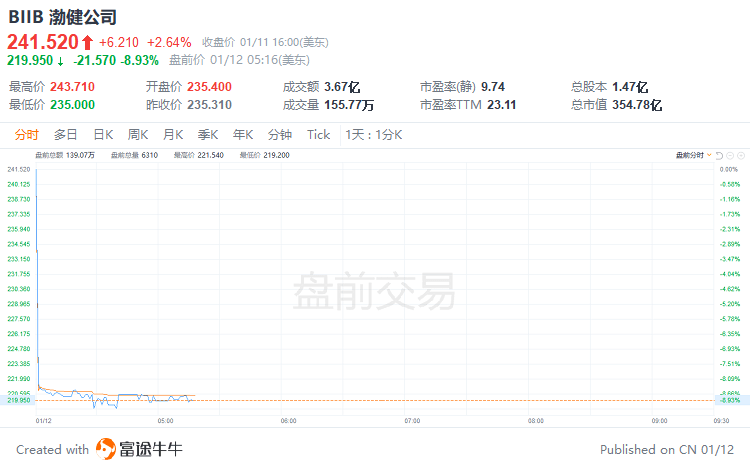Screen dimensions: 750x470
Task: Click the BIIB 渤健公司 stock title
Action: click(62, 17)
